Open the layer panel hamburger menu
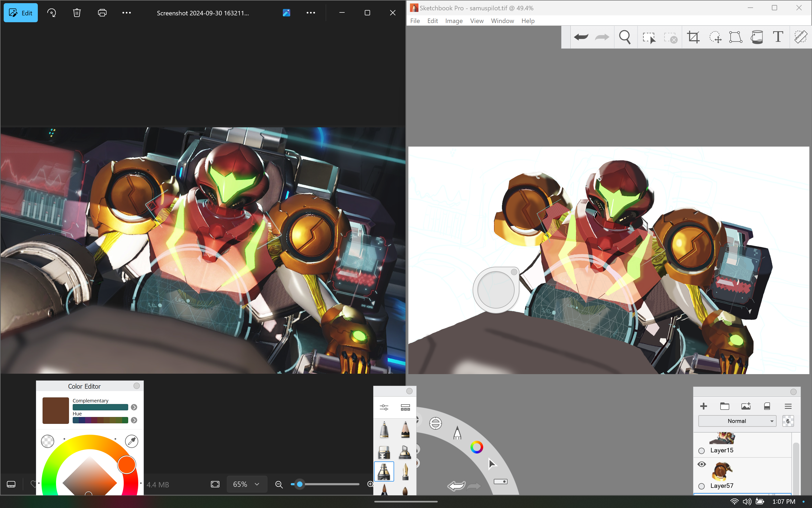The height and width of the screenshot is (508, 812). point(788,406)
